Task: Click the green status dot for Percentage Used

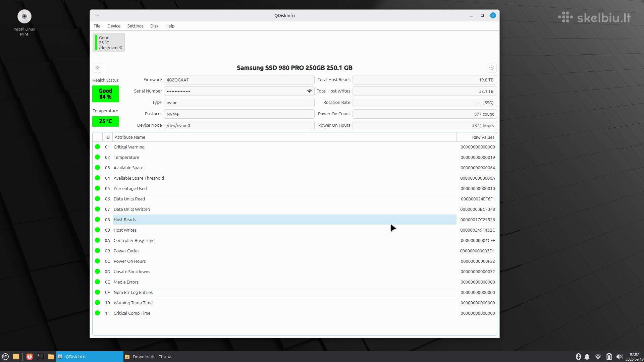Action: point(97,188)
